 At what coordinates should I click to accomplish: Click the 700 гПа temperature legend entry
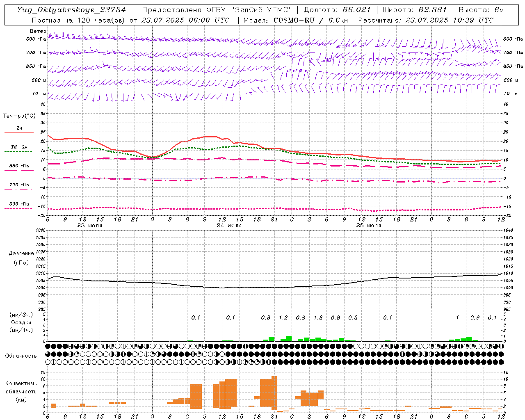pyautogui.click(x=19, y=185)
